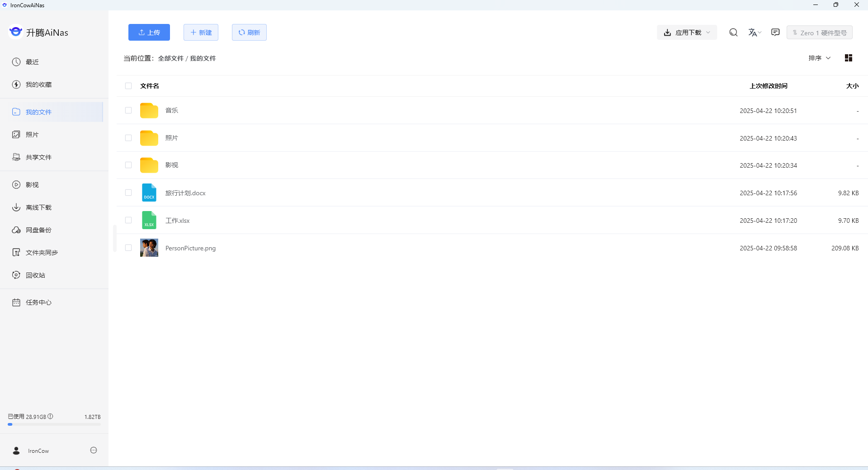
Task: Click the storage usage info icon
Action: point(51,416)
